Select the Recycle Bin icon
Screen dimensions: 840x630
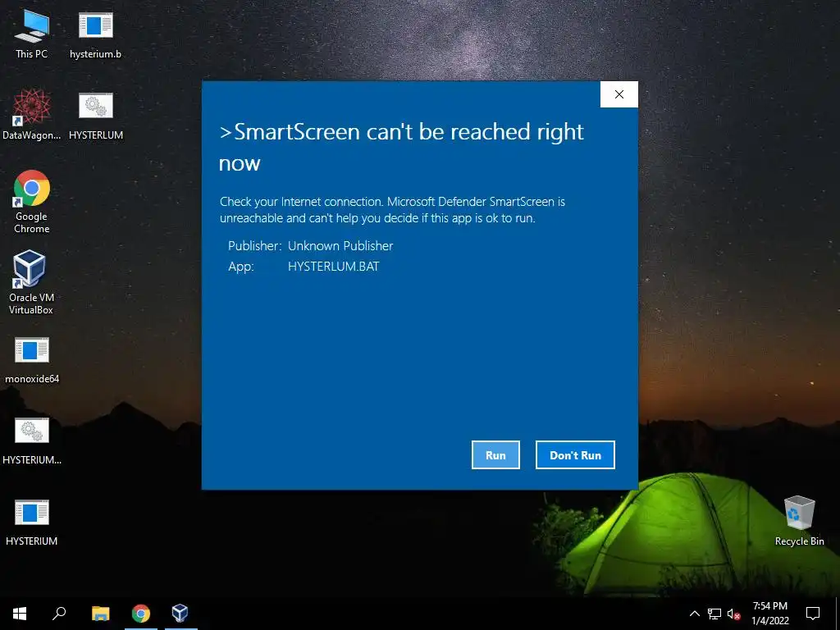coord(799,521)
